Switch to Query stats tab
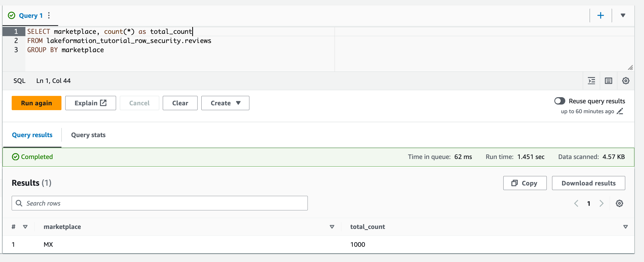644x262 pixels. click(88, 135)
